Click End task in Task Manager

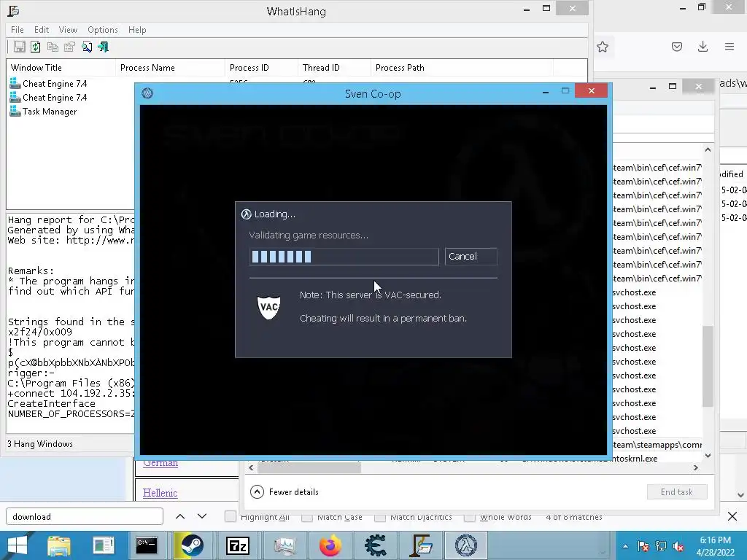coord(676,492)
